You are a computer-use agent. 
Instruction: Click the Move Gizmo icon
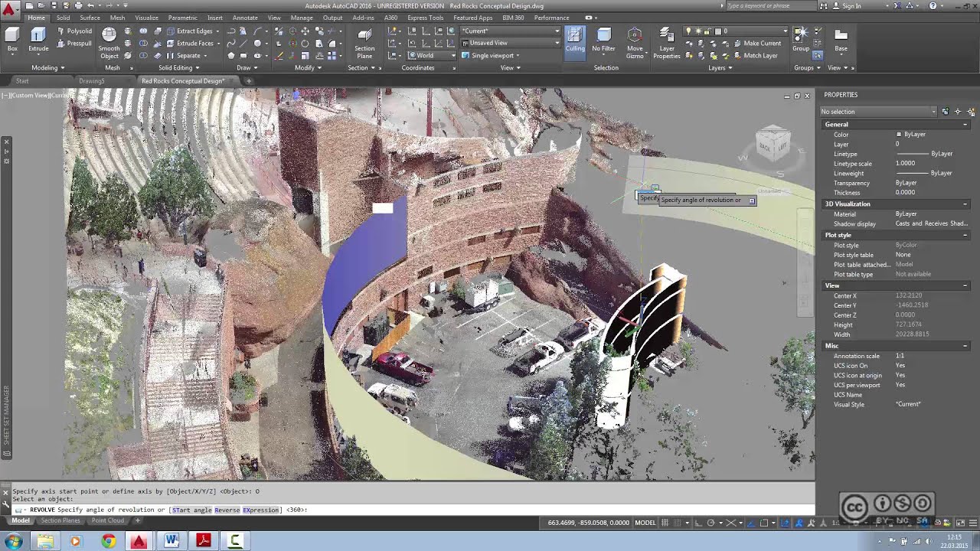(x=635, y=43)
